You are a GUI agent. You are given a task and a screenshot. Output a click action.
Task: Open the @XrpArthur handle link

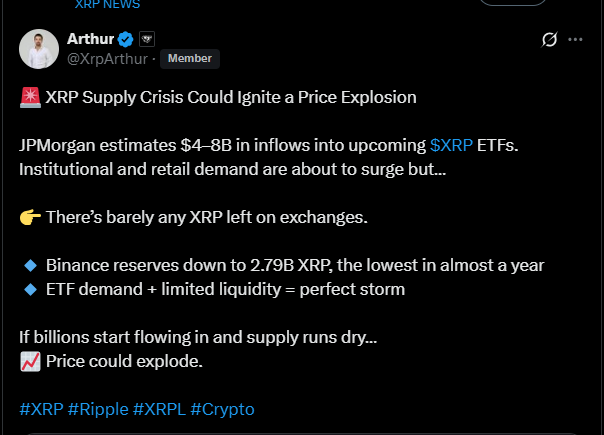tap(108, 59)
